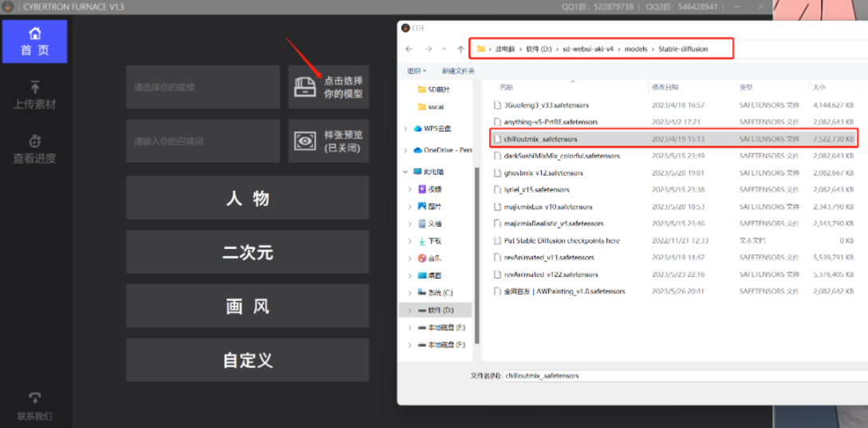Select the 自定义 category button
Screen dimensions: 868x428
coord(247,360)
